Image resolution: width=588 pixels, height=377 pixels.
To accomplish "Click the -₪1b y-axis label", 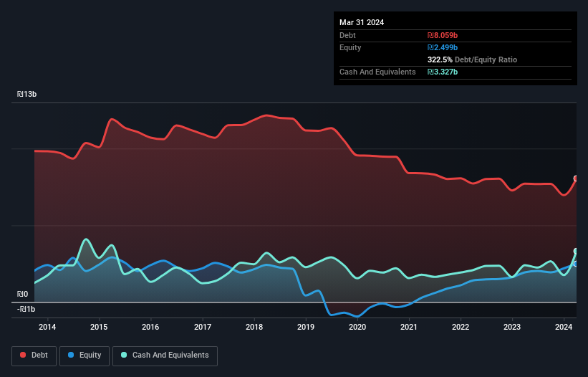I will (x=26, y=309).
